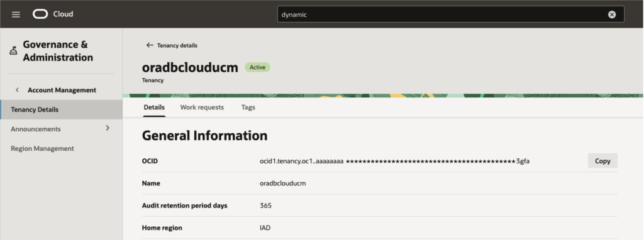Viewport: 644px width, 240px height.
Task: Click the Oracle Cloud logo
Action: pos(40,14)
